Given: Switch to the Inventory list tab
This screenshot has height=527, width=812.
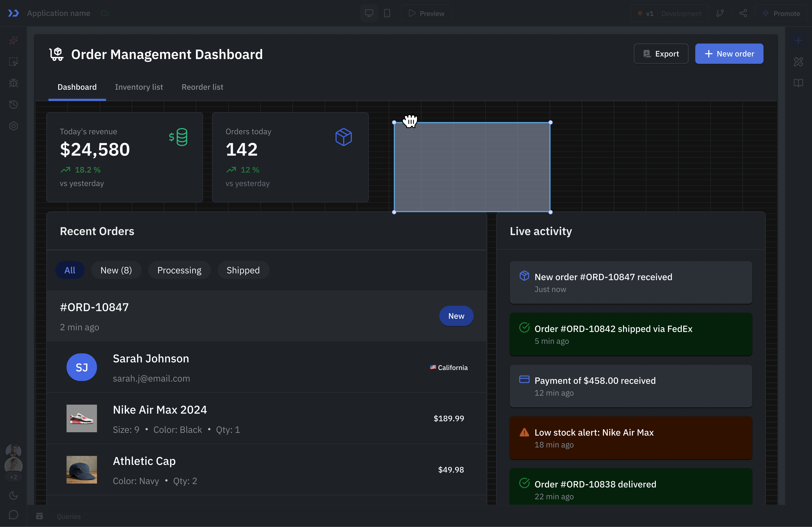Looking at the screenshot, I should point(139,87).
